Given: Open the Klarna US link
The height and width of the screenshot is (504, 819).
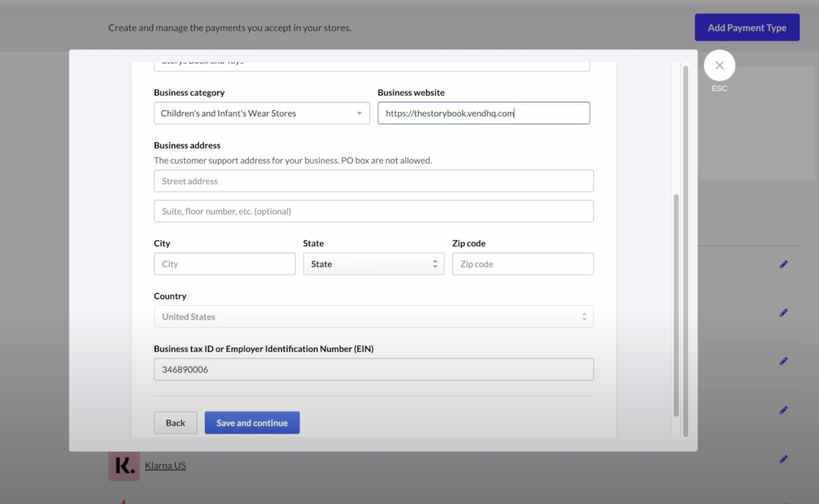Looking at the screenshot, I should (x=165, y=465).
